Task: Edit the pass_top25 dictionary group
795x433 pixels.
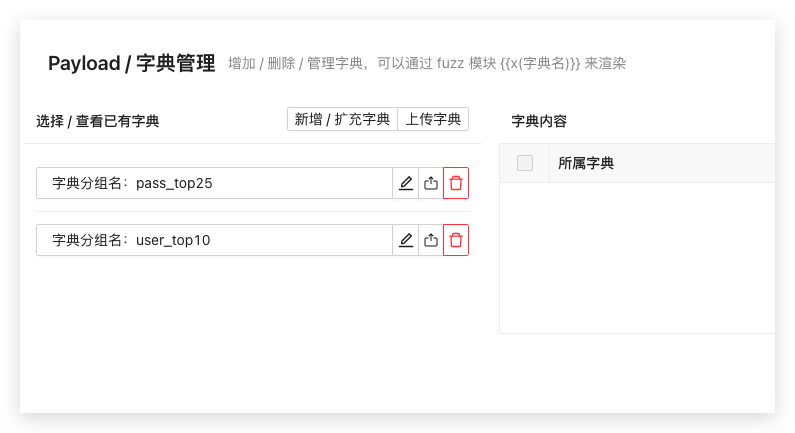Action: [406, 183]
